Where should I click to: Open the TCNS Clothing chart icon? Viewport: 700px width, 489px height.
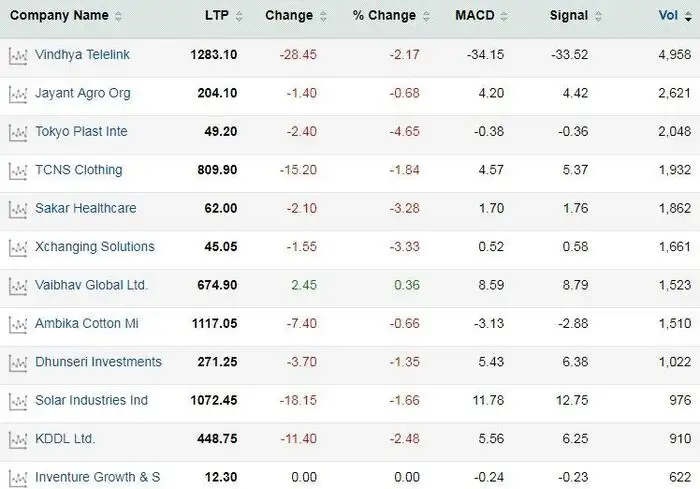[17, 171]
